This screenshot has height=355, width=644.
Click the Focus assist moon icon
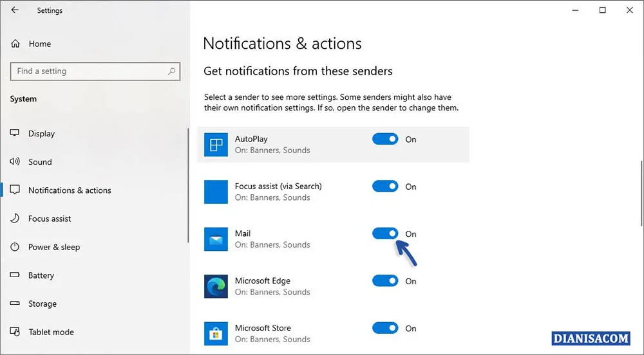[x=15, y=218]
